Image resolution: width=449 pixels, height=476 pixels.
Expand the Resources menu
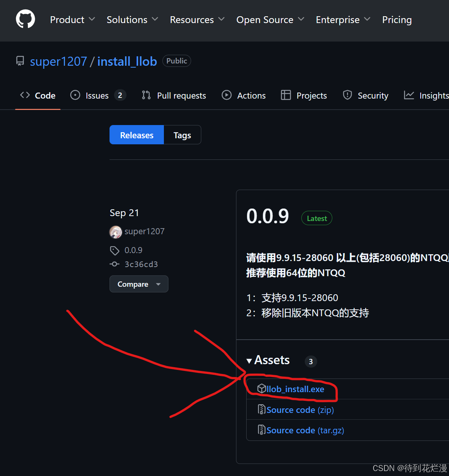point(197,20)
